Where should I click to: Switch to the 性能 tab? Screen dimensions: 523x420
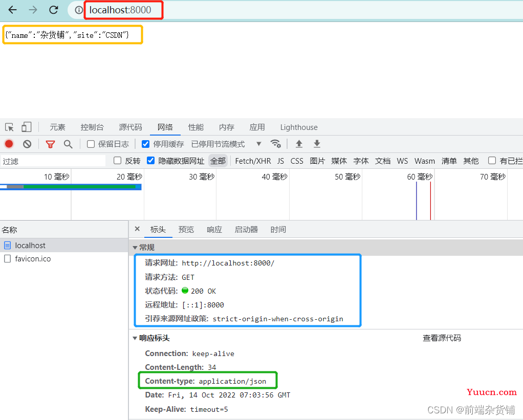tap(196, 127)
